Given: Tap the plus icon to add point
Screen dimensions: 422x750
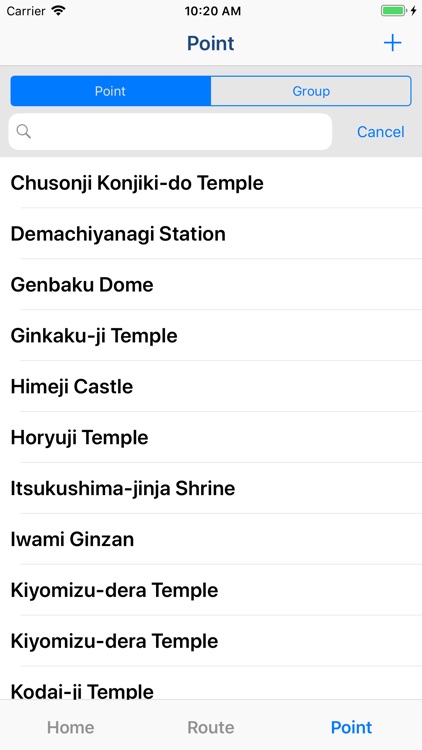Looking at the screenshot, I should click(x=392, y=44).
